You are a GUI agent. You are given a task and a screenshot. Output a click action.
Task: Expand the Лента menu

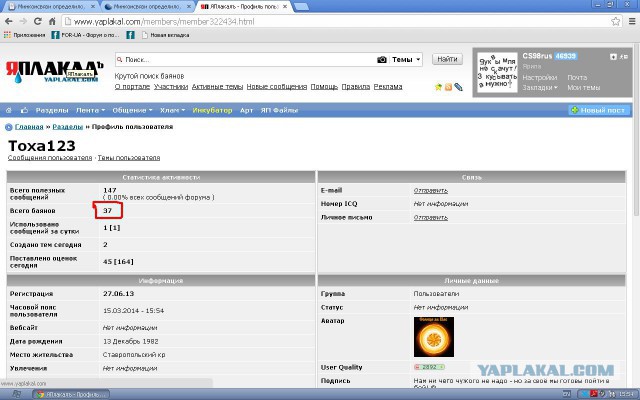point(91,110)
